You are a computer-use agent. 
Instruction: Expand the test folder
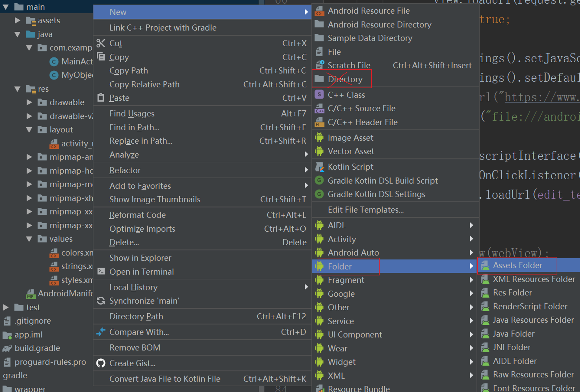6,307
